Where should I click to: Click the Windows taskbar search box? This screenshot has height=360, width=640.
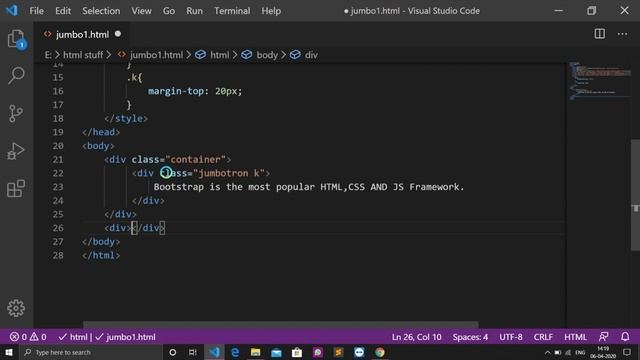(x=91, y=352)
